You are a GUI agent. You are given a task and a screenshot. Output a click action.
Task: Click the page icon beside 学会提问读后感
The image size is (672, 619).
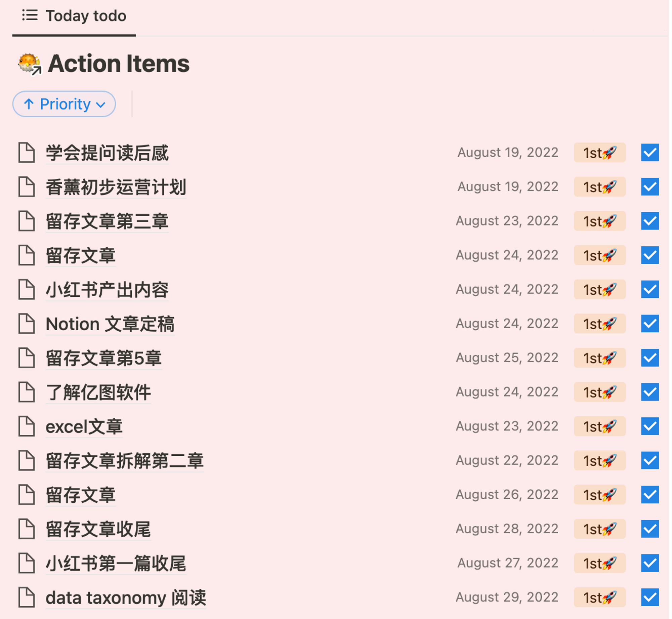coord(27,153)
